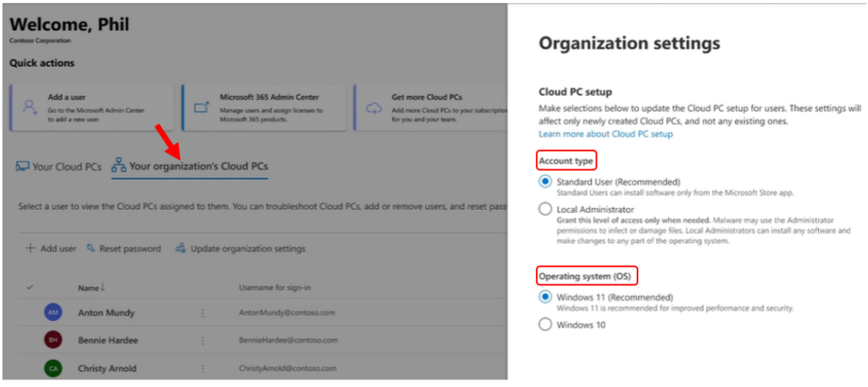The image size is (868, 387).
Task: Click Bennie Hardee's BH avatar
Action: click(x=53, y=340)
